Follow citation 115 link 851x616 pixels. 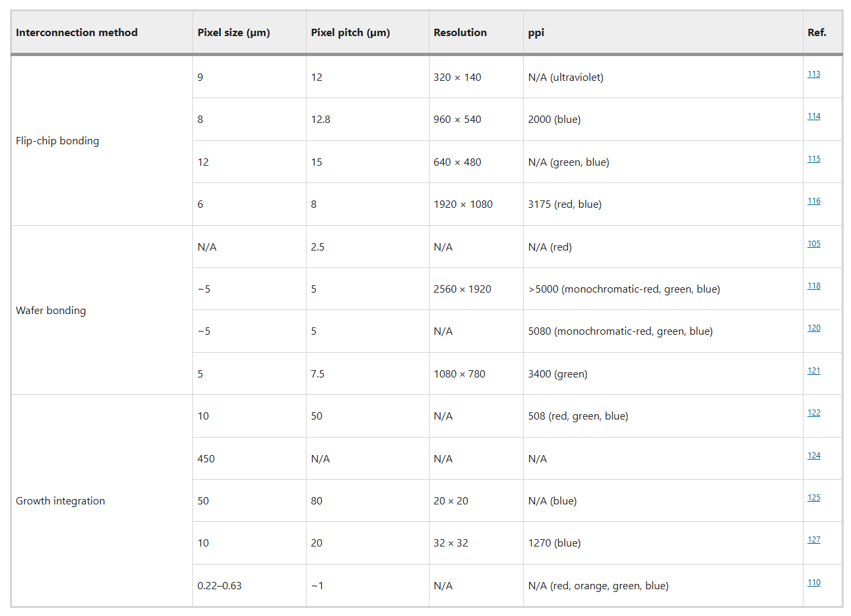(814, 159)
